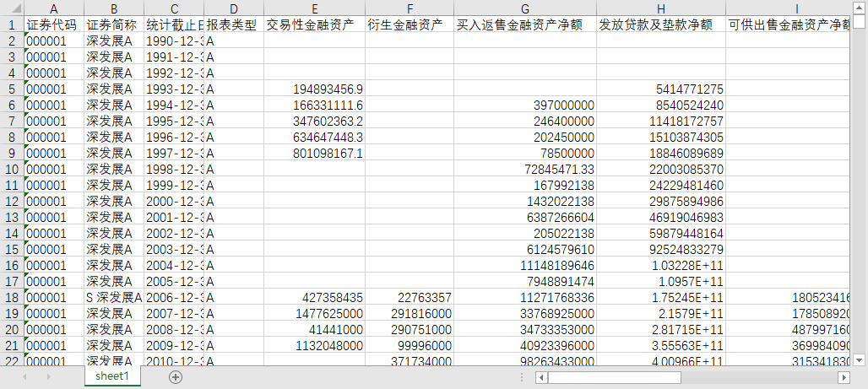Click the 交易性金融资产 header cell
Viewport: 868px width, 389px height.
tap(314, 25)
